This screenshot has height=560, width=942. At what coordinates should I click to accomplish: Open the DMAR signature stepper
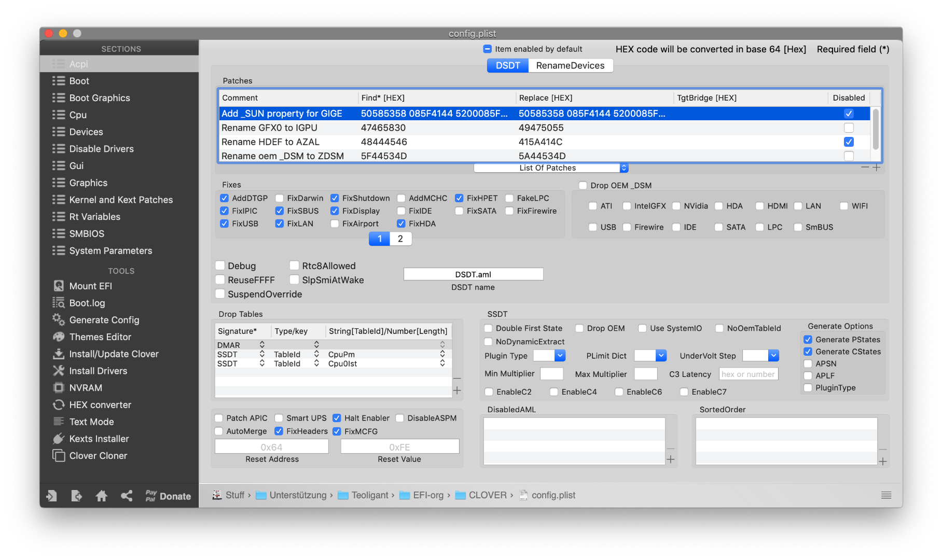click(262, 345)
